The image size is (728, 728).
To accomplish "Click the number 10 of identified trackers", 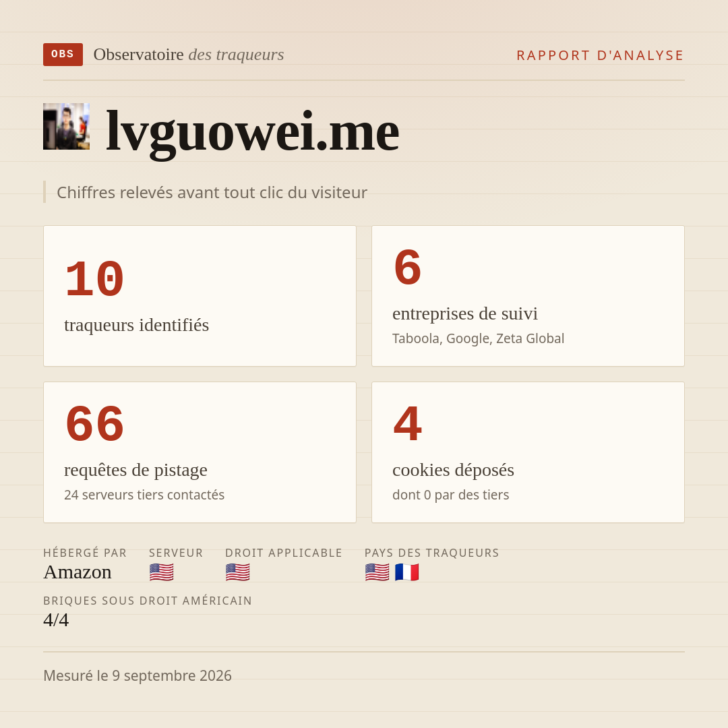I will (x=95, y=279).
